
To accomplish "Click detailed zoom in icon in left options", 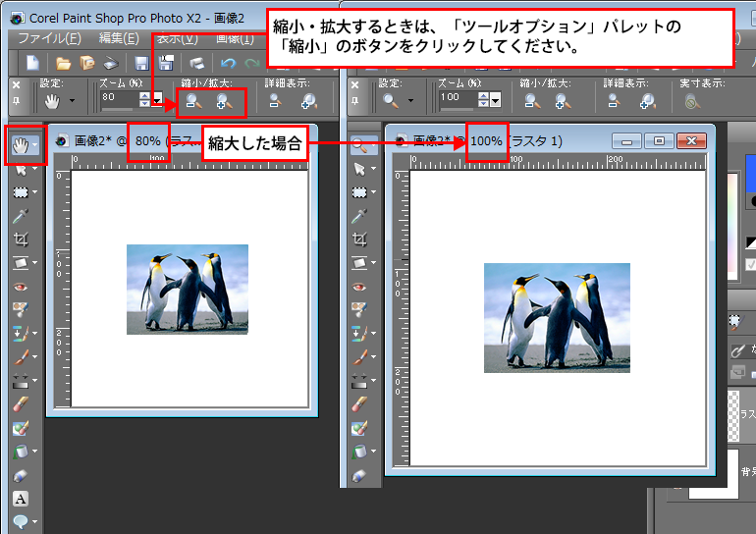I will click(x=309, y=101).
